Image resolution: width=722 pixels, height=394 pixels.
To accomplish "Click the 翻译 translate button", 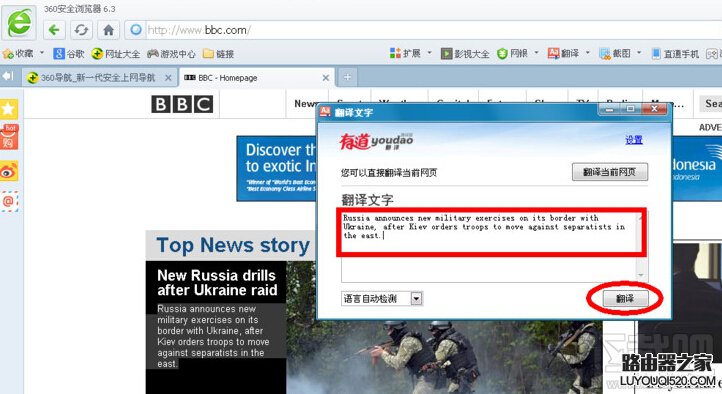I will click(625, 299).
